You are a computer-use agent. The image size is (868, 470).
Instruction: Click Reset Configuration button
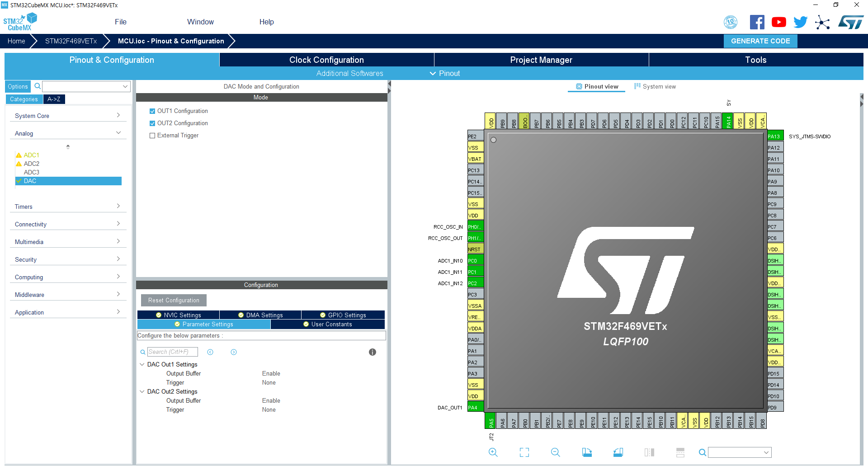[174, 300]
